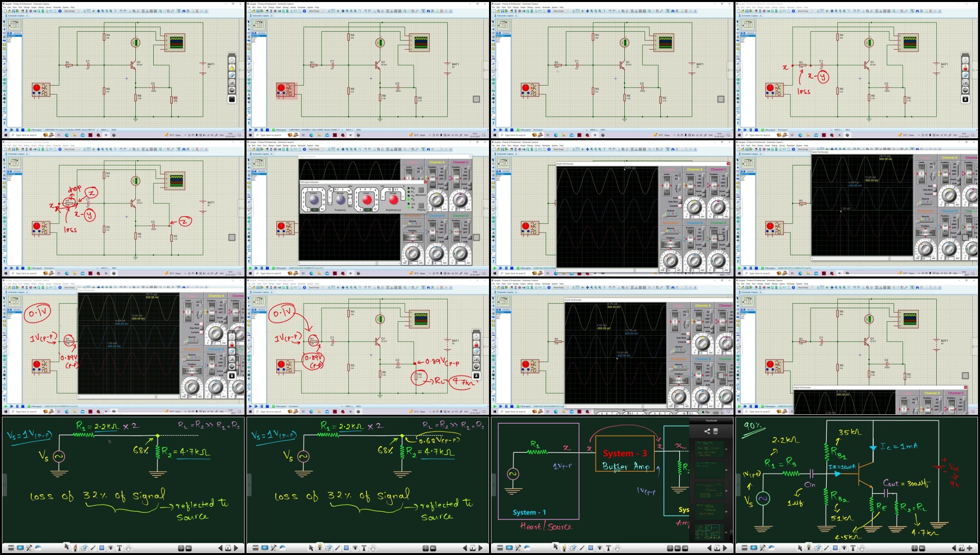Click the page 41 indicator on the 90% whiteboard
The height and width of the screenshot is (555, 980).
click(961, 548)
